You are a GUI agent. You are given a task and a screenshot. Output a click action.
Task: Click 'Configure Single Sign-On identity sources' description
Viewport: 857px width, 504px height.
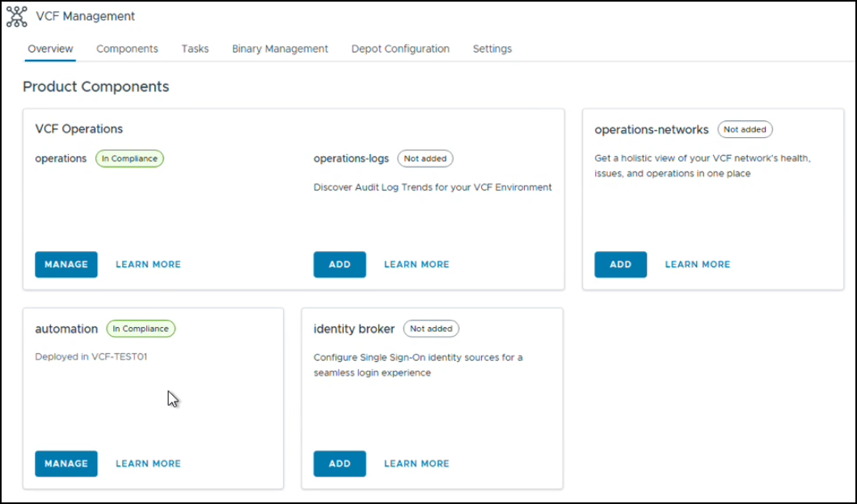(418, 365)
